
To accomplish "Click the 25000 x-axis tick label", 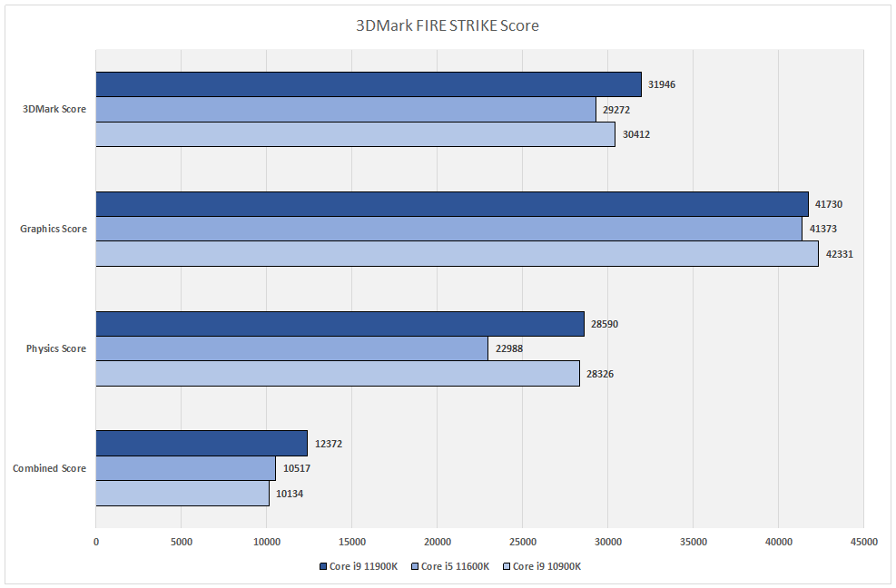I will click(x=522, y=542).
